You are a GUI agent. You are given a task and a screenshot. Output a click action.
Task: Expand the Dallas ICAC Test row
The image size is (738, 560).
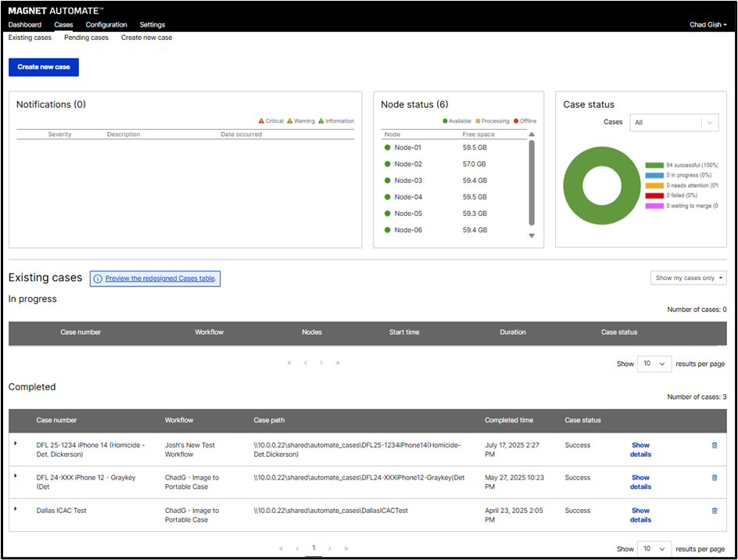[15, 508]
